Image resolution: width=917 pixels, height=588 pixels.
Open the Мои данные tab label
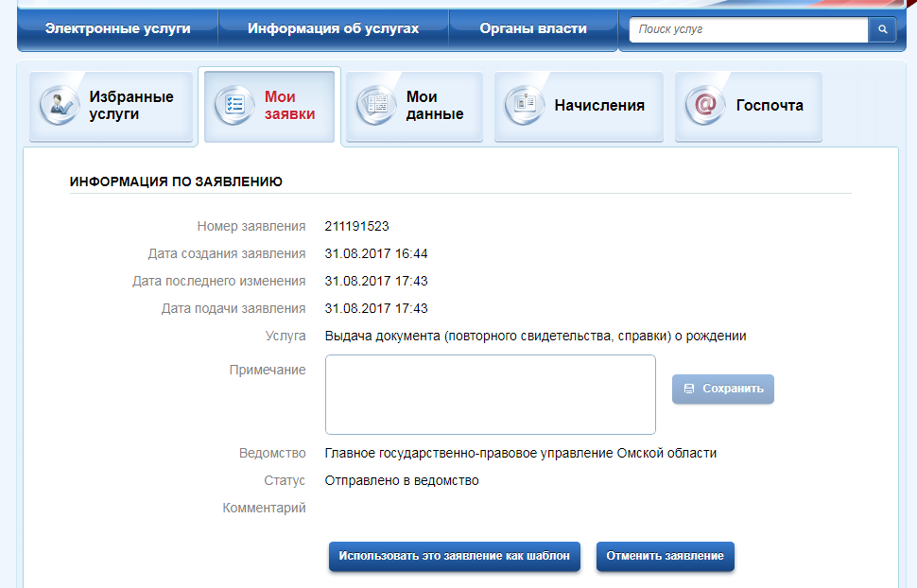pos(435,105)
